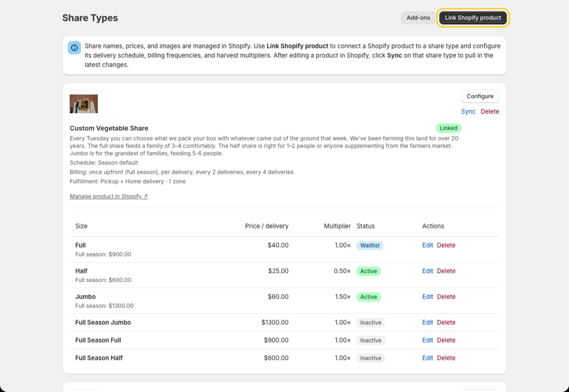Screen dimensions: 569x392
Task: Edit the Full Season Jumbo row
Action: 427,322
